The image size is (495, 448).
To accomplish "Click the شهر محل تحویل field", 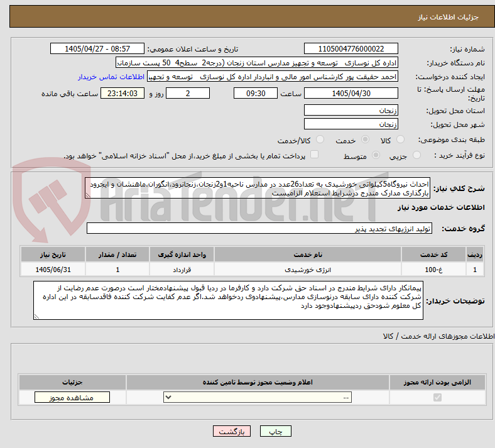I will 351,124.
